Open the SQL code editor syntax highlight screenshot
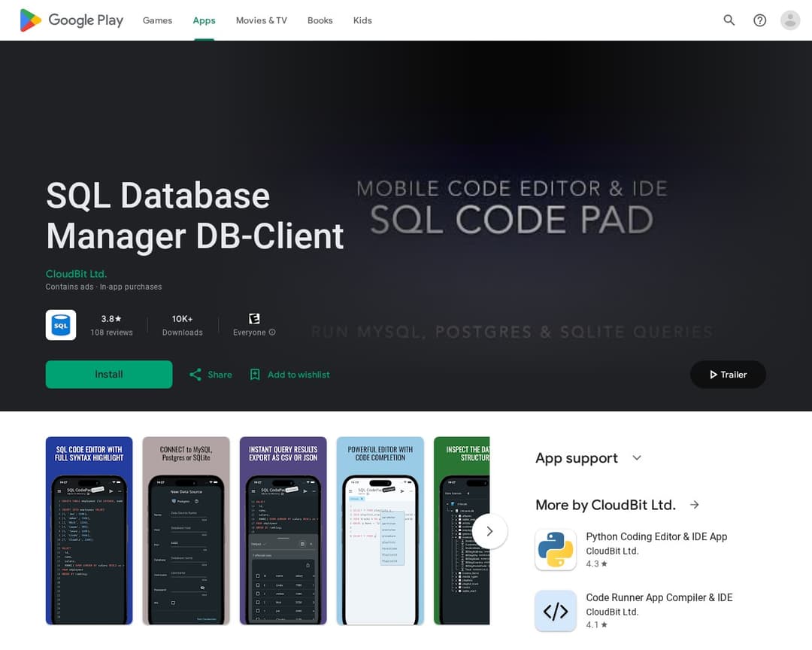The height and width of the screenshot is (650, 812). 89,531
